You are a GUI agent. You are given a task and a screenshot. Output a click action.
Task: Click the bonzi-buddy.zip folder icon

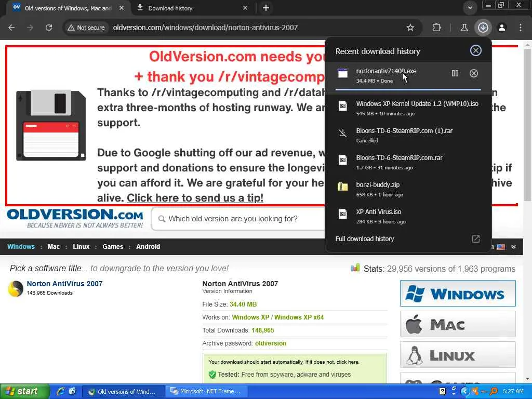tap(343, 187)
